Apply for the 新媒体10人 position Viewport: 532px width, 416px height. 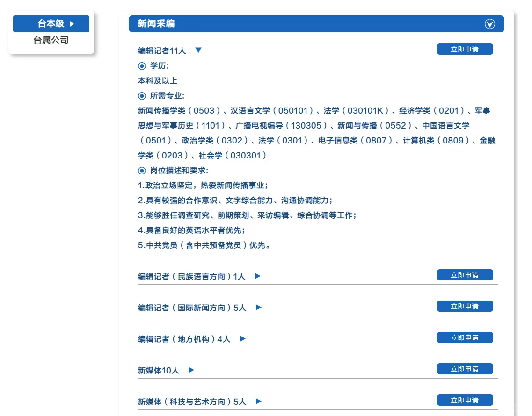pyautogui.click(x=465, y=369)
